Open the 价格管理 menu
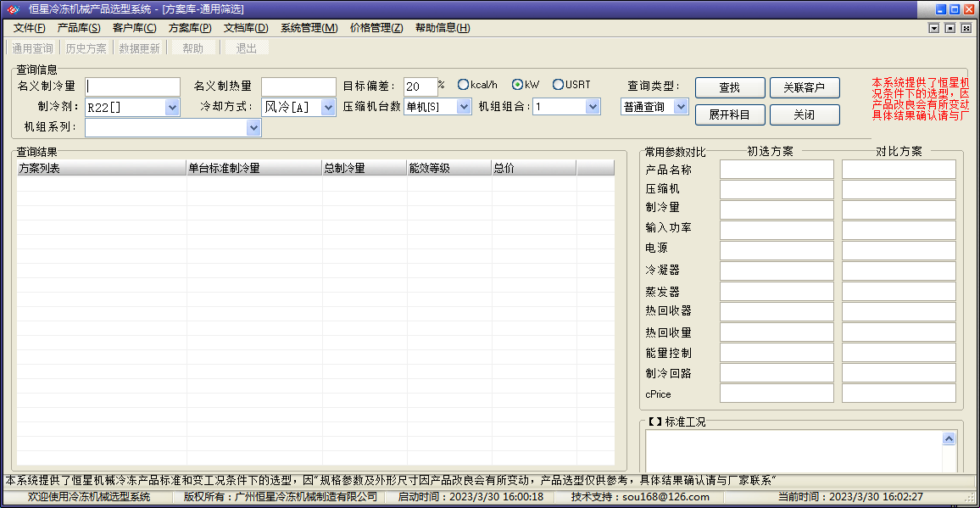The image size is (980, 508). click(376, 28)
